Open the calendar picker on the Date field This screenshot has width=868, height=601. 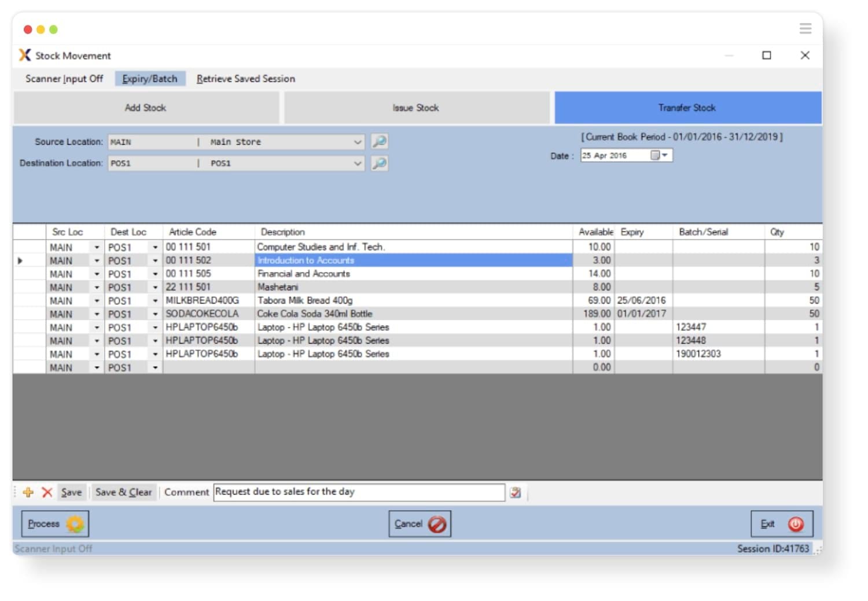(660, 155)
